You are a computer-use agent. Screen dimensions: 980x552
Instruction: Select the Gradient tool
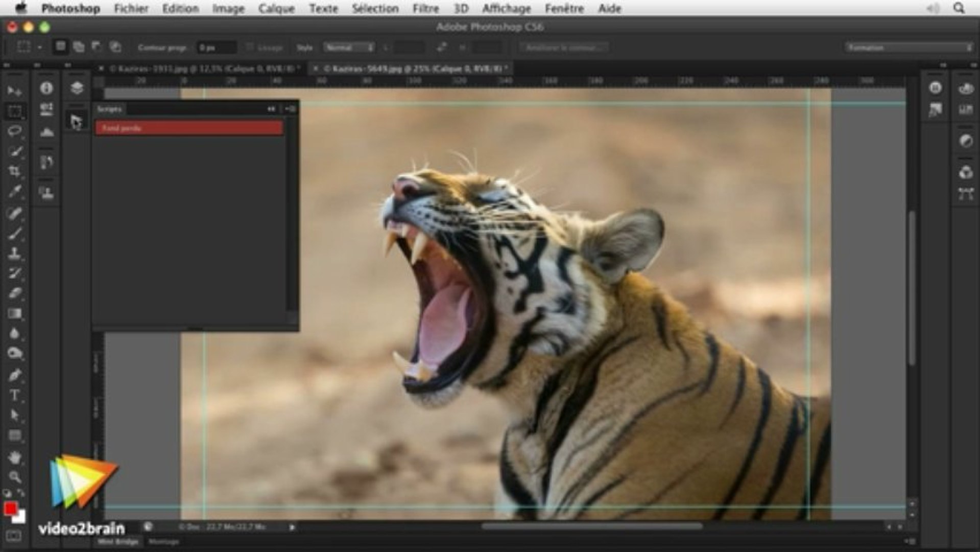click(14, 313)
